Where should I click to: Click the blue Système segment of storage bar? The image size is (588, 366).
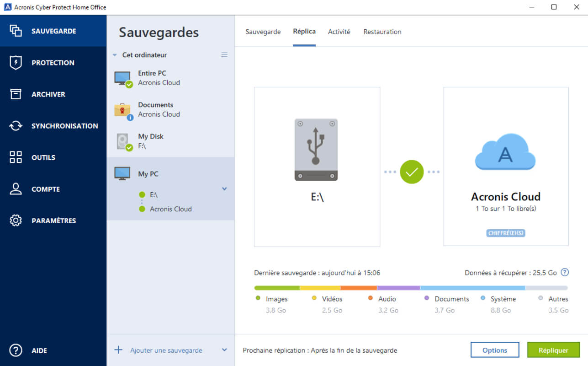tap(472, 288)
